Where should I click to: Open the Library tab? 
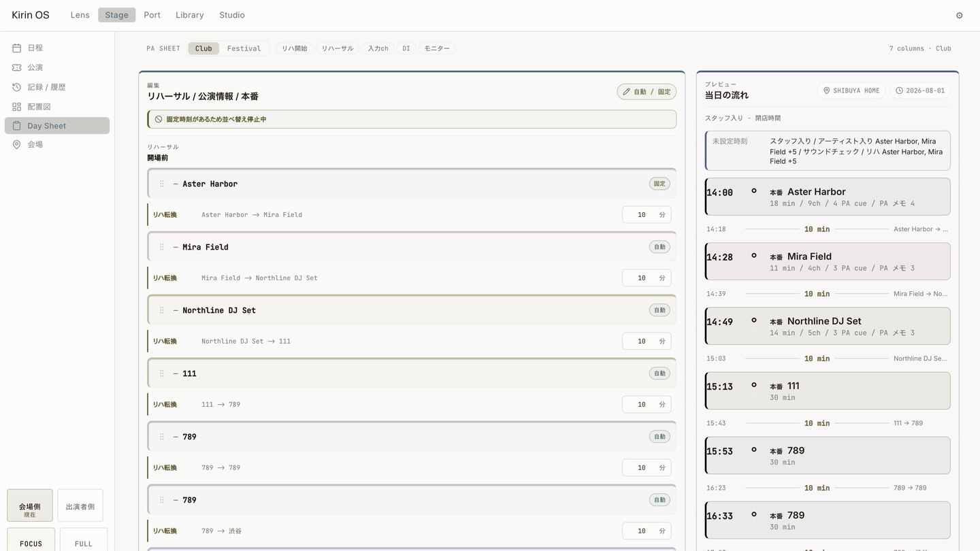(x=189, y=15)
